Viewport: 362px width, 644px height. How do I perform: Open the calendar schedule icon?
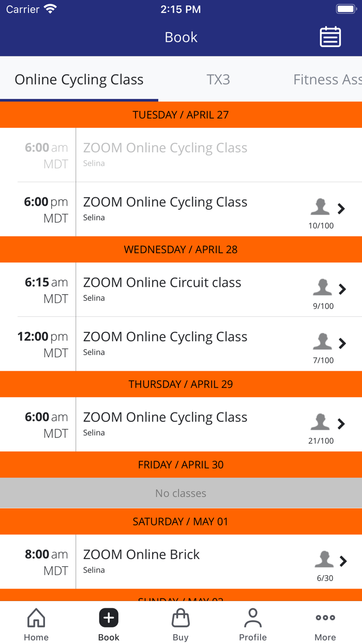point(330,37)
